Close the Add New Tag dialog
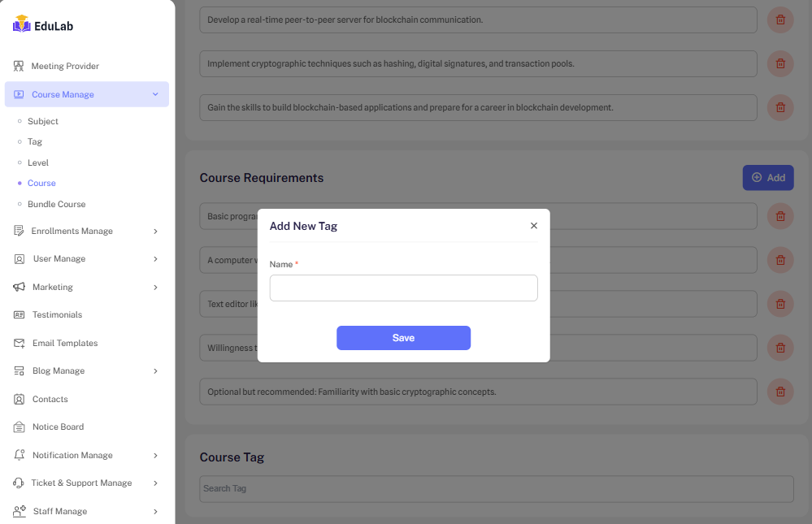The width and height of the screenshot is (812, 524). [x=534, y=226]
